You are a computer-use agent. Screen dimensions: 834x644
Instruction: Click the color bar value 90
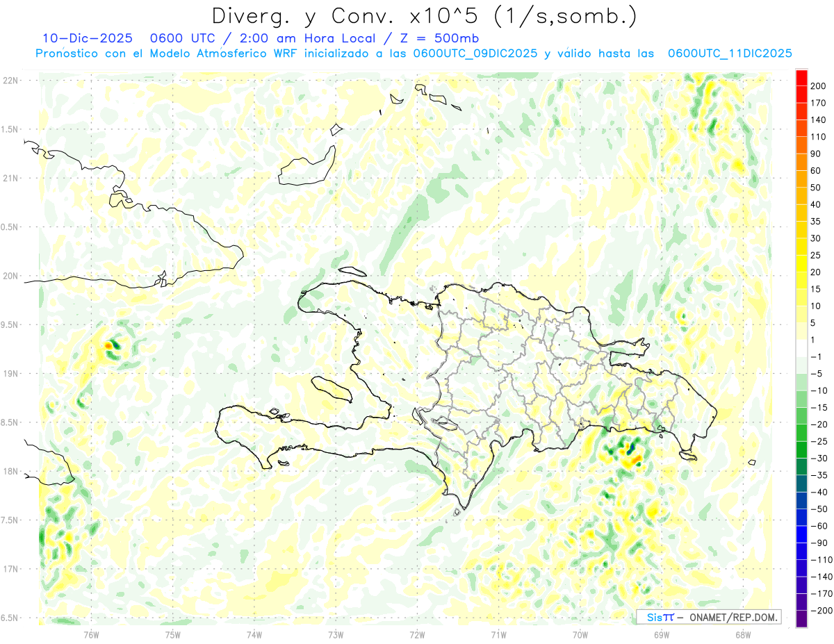pos(817,154)
